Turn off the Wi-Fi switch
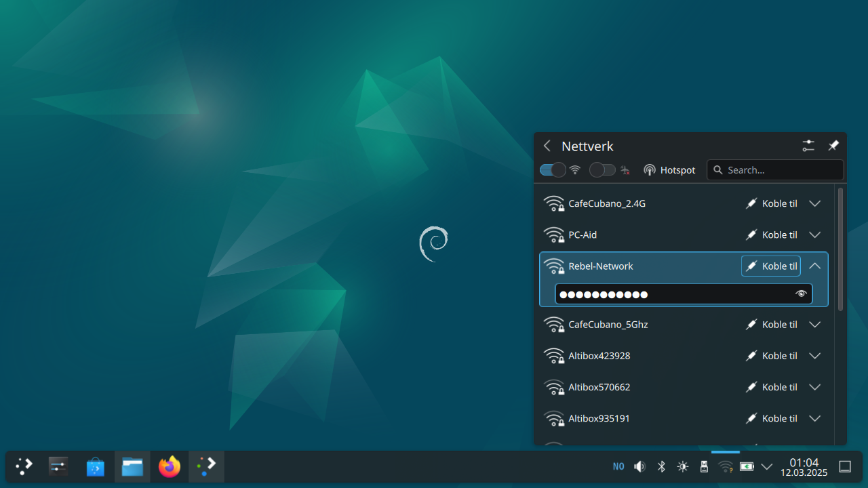 [553, 170]
